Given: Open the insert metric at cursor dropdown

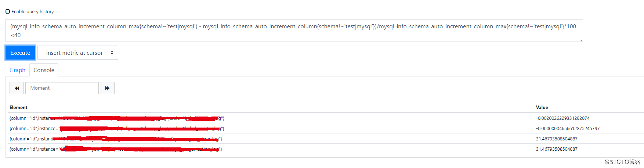Looking at the screenshot, I should (x=78, y=53).
